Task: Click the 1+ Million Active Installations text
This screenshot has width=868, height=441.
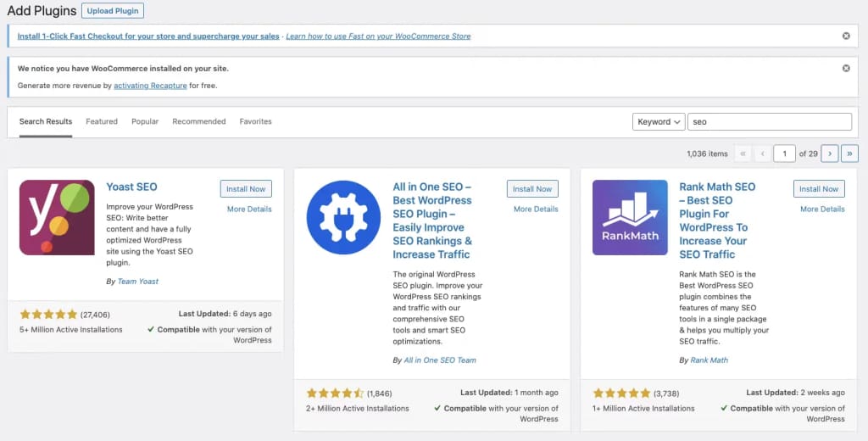Action: pos(643,409)
